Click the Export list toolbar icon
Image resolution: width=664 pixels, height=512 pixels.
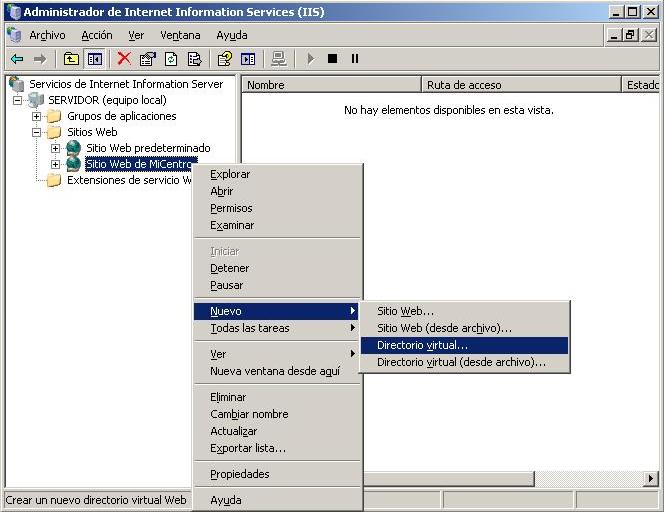[x=195, y=59]
